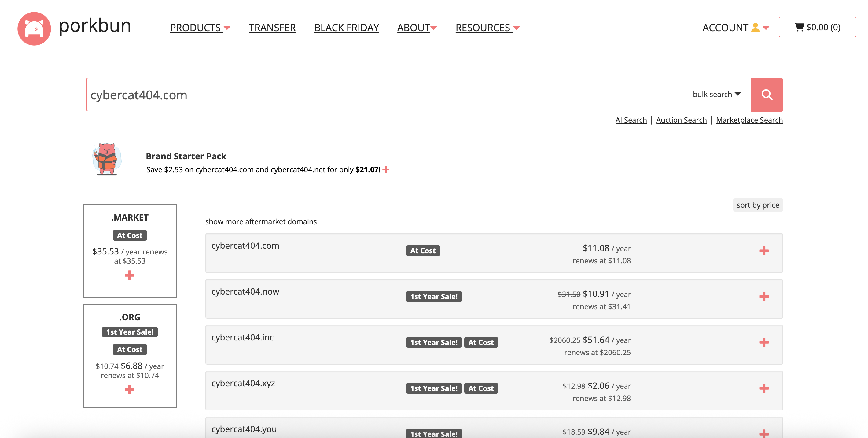The image size is (868, 438).
Task: Open the AI Search link
Action: pyautogui.click(x=631, y=120)
